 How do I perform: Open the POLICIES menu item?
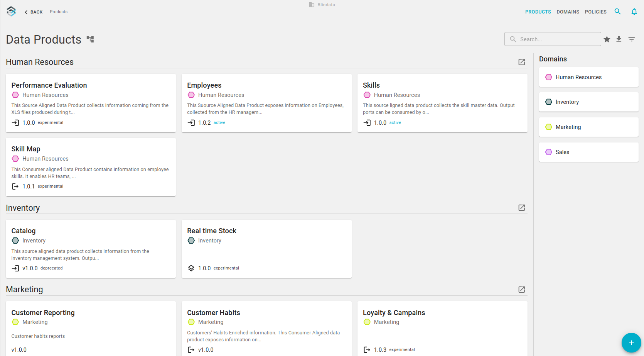tap(595, 12)
